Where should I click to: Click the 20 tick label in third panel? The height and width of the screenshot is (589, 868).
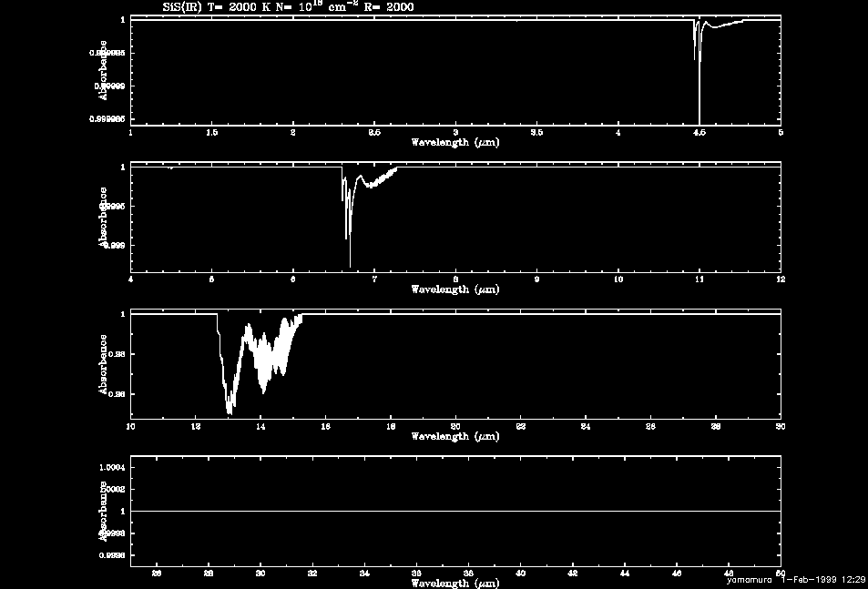tap(455, 426)
